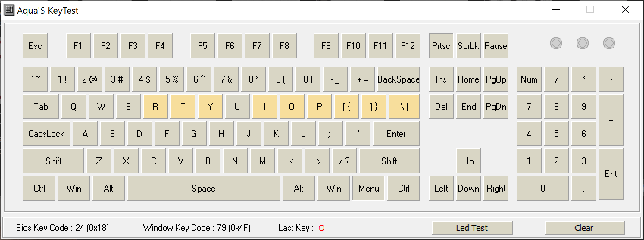Click the BackSpace key

click(398, 79)
